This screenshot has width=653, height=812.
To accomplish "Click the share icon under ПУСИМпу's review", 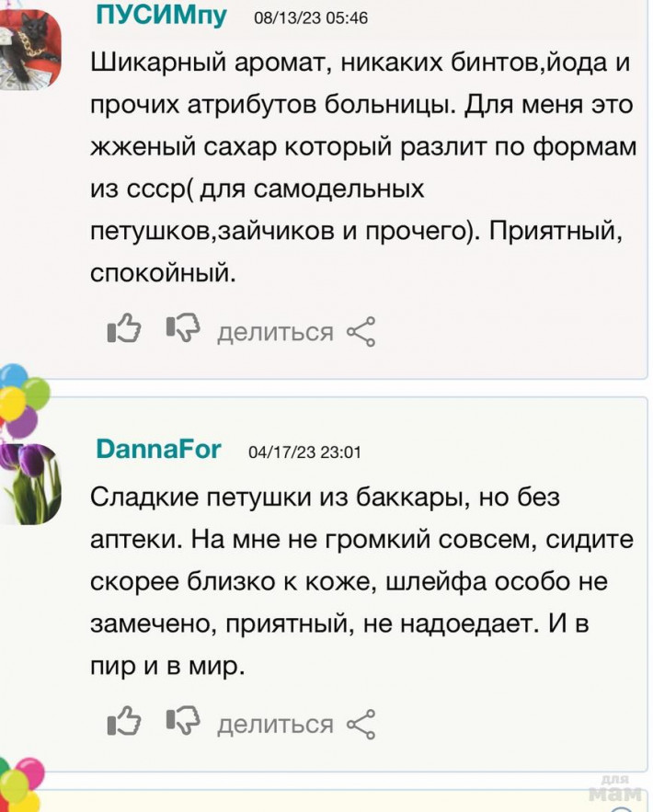I will point(361,332).
